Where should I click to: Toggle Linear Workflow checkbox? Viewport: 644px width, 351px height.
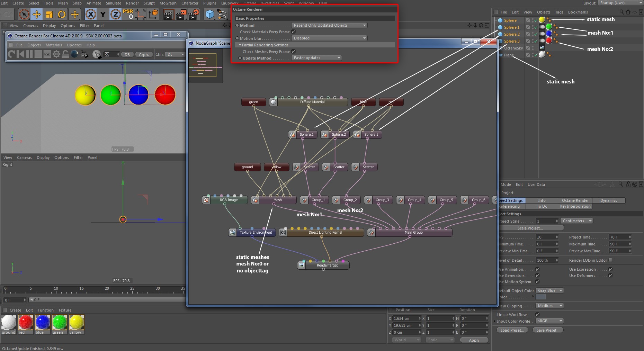[537, 314]
